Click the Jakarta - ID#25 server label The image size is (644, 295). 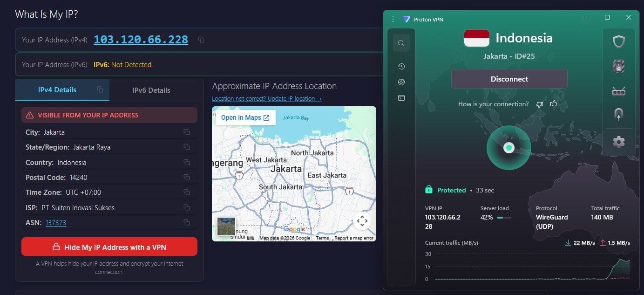[x=509, y=56]
